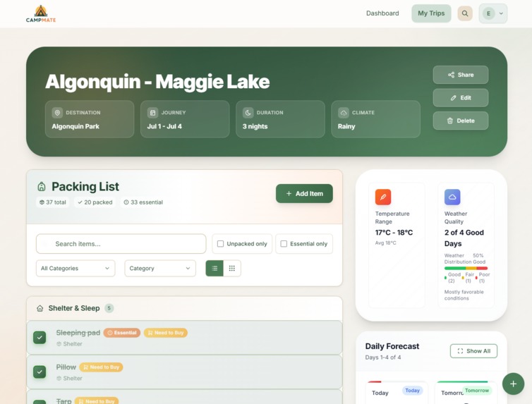Open My Trips tab

coord(431,13)
